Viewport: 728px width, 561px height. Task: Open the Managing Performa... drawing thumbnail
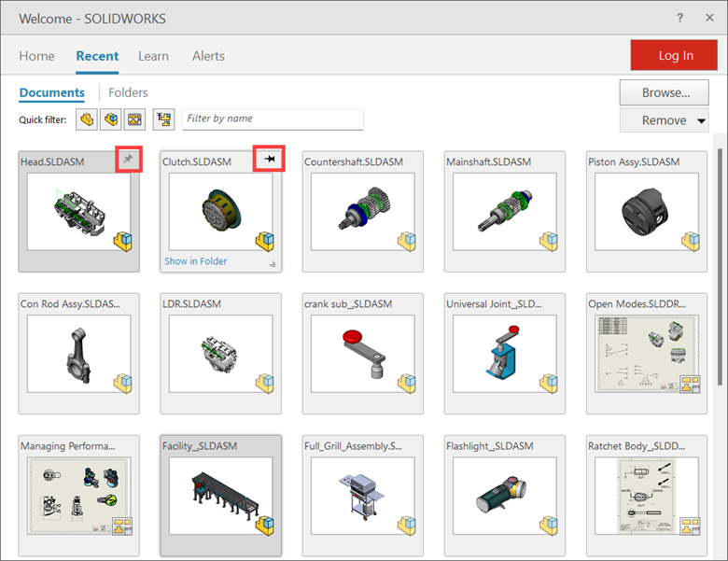click(79, 496)
